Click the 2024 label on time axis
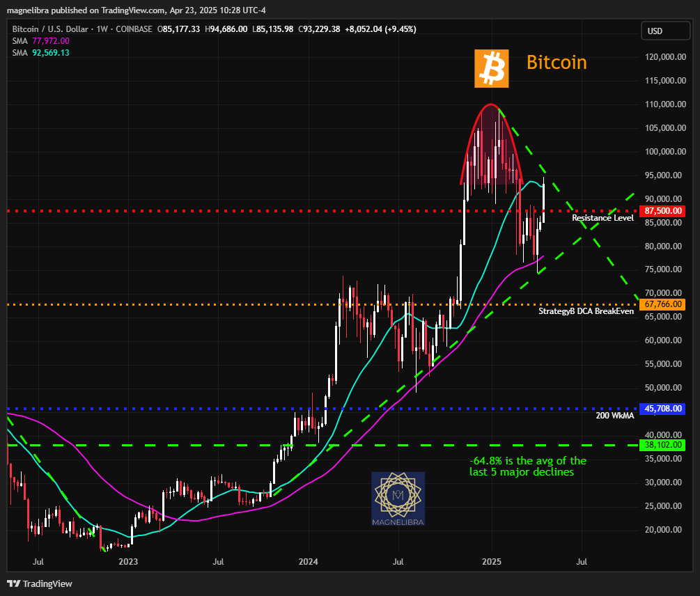This screenshot has width=700, height=596. coord(308,561)
